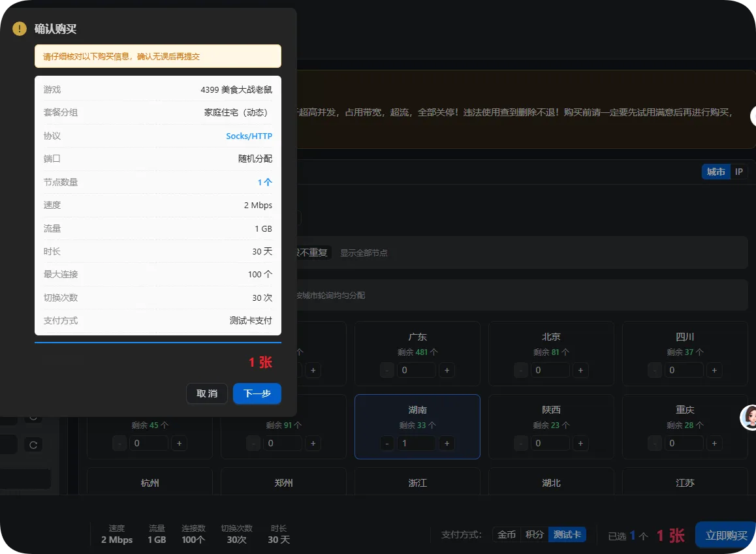Click the 四川 quantity input field
The width and height of the screenshot is (756, 554).
[685, 371]
